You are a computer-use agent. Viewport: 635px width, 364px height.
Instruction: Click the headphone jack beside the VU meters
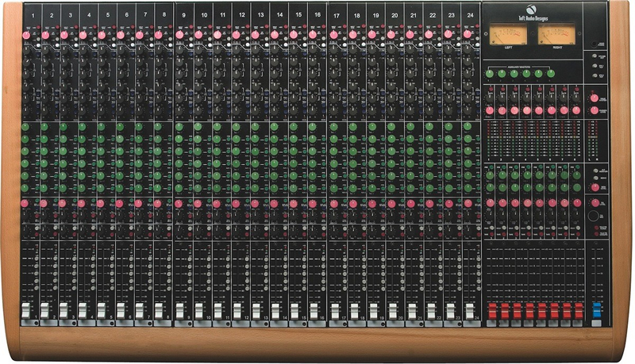(594, 44)
